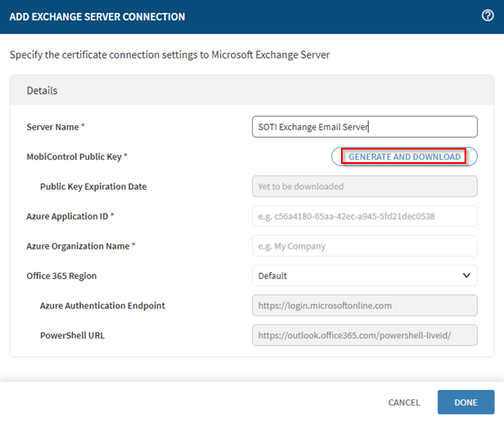Open the help question mark icon
Screen dimensions: 504x421
click(487, 16)
